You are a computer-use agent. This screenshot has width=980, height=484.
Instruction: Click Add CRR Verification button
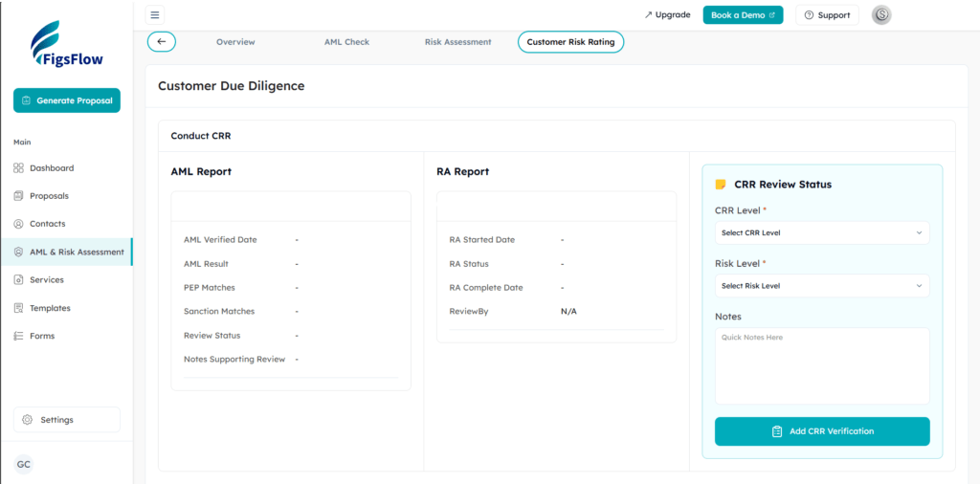(x=822, y=431)
